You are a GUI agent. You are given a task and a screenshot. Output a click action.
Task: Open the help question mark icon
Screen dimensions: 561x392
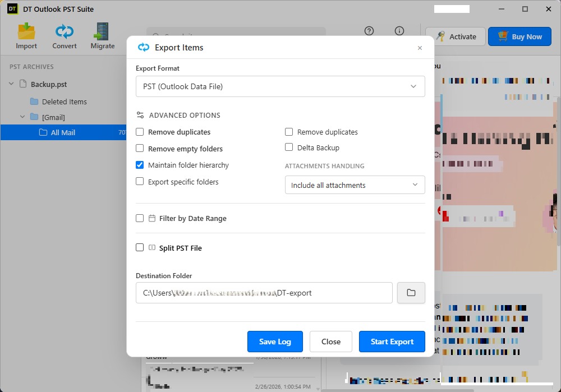[x=369, y=31]
